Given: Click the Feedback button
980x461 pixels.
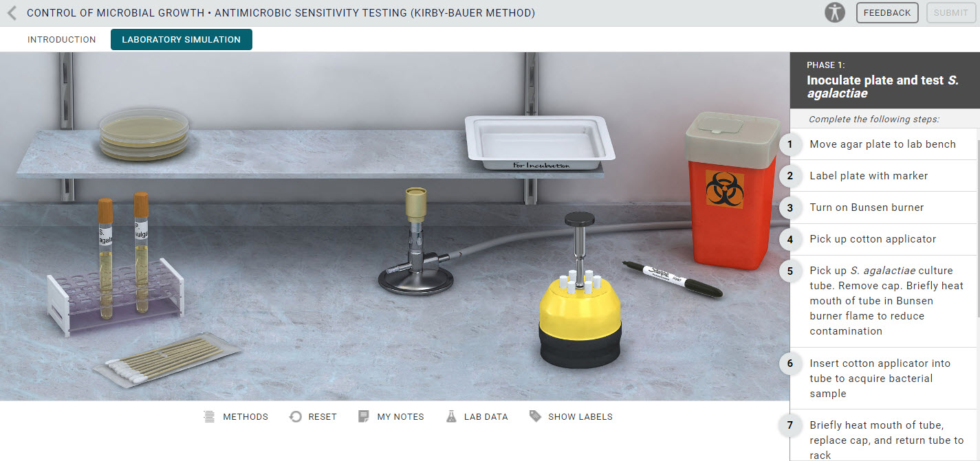Looking at the screenshot, I should [x=887, y=12].
